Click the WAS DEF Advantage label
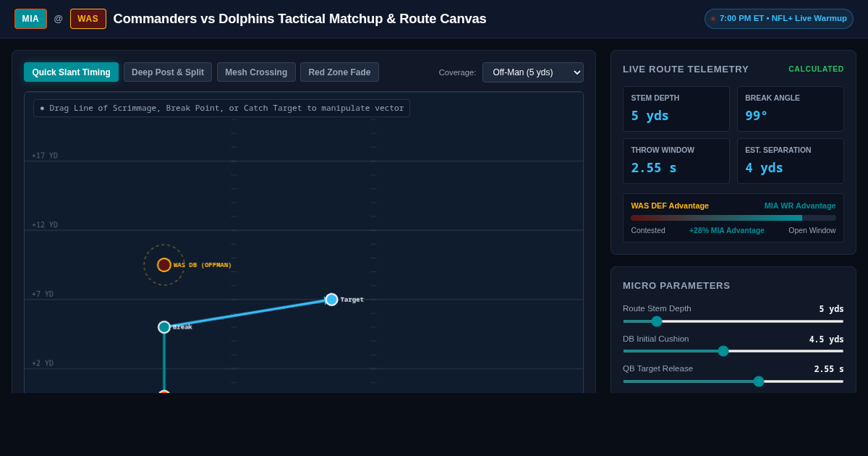 (x=670, y=206)
